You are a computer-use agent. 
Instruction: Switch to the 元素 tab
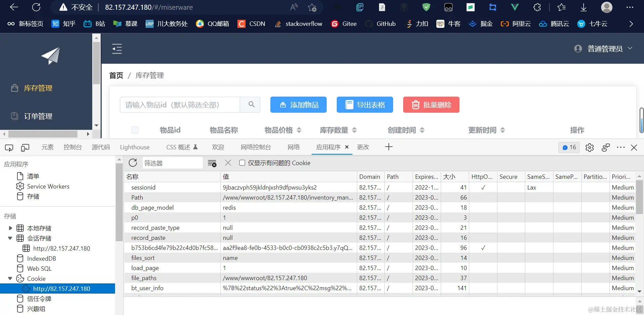tap(47, 147)
